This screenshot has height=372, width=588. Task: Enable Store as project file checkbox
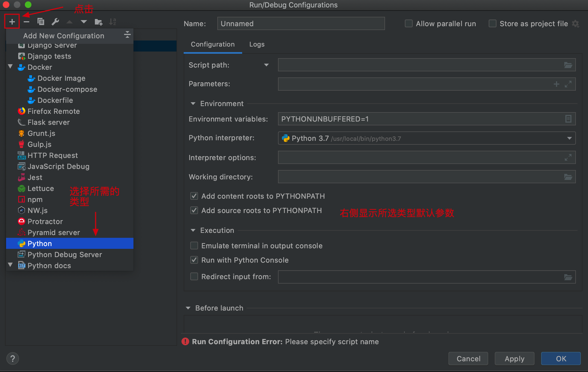[x=492, y=24]
